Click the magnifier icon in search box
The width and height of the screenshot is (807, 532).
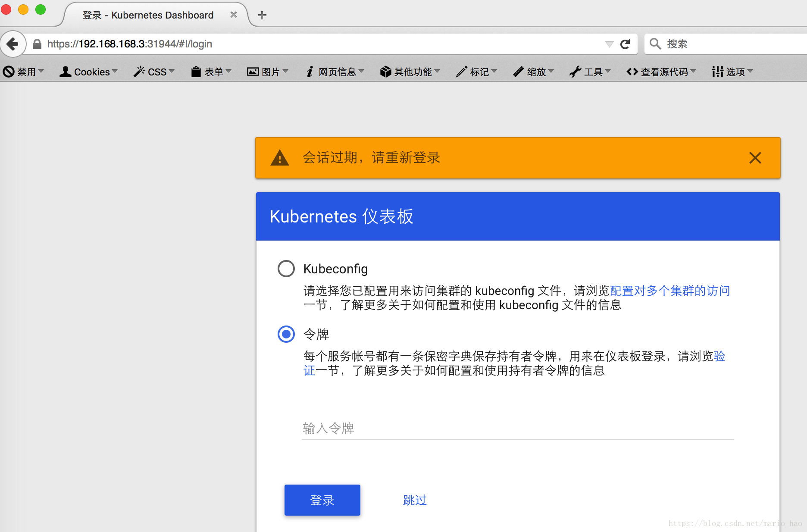tap(655, 44)
